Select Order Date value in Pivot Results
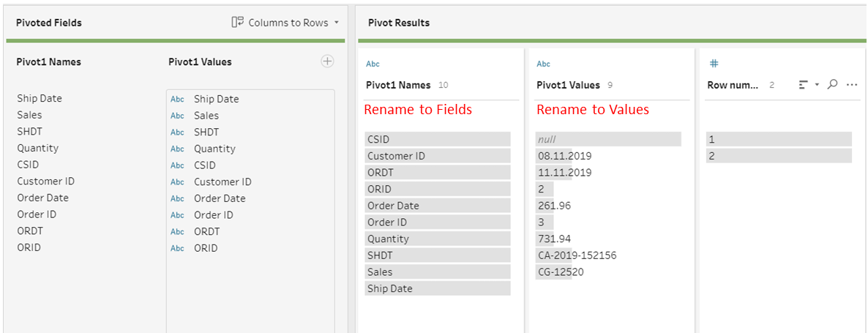The width and height of the screenshot is (868, 333). pos(438,206)
